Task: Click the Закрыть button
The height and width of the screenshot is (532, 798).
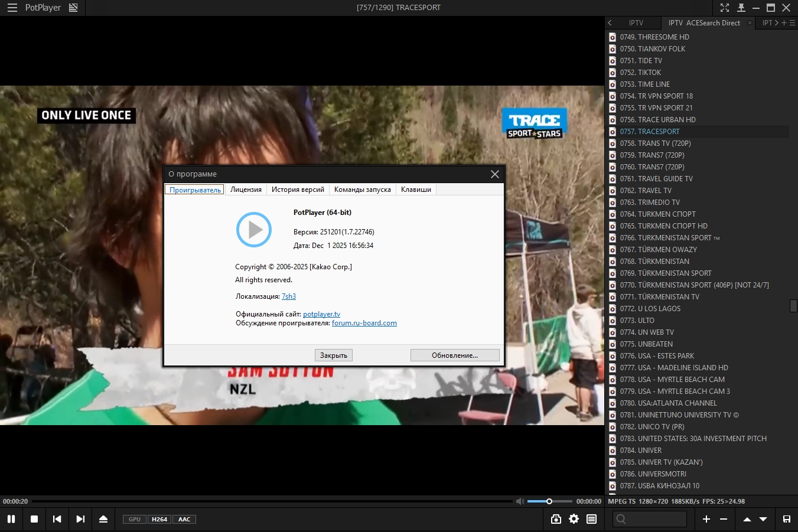Action: (334, 355)
